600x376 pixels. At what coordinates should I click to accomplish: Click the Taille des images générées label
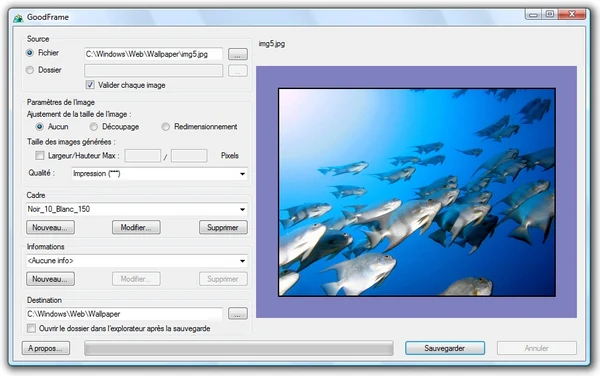[71, 142]
